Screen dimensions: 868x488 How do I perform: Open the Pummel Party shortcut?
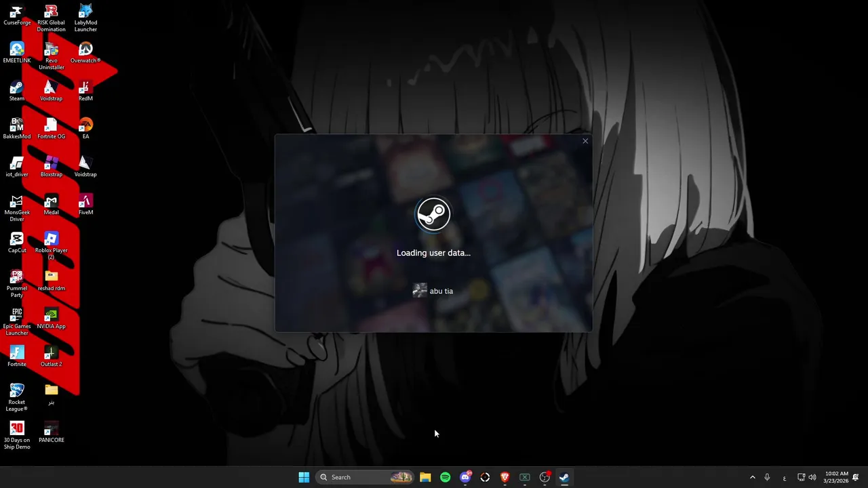[x=17, y=284]
